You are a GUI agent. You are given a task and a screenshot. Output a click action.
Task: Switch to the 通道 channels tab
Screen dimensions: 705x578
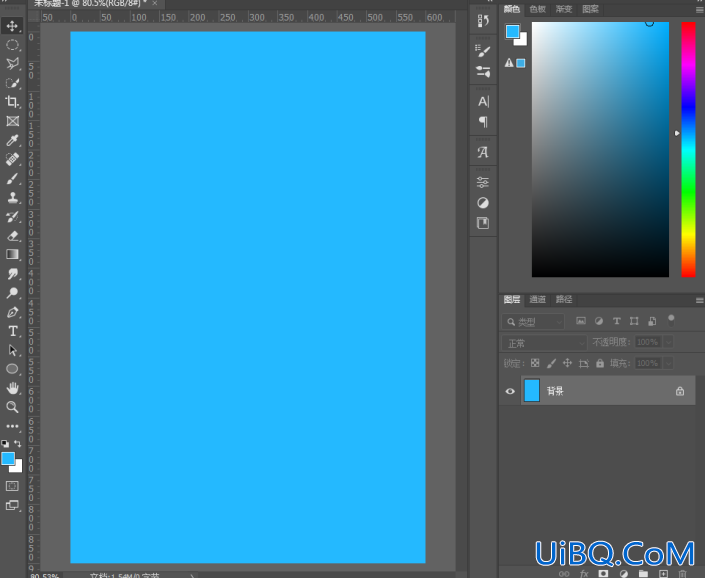coord(537,299)
